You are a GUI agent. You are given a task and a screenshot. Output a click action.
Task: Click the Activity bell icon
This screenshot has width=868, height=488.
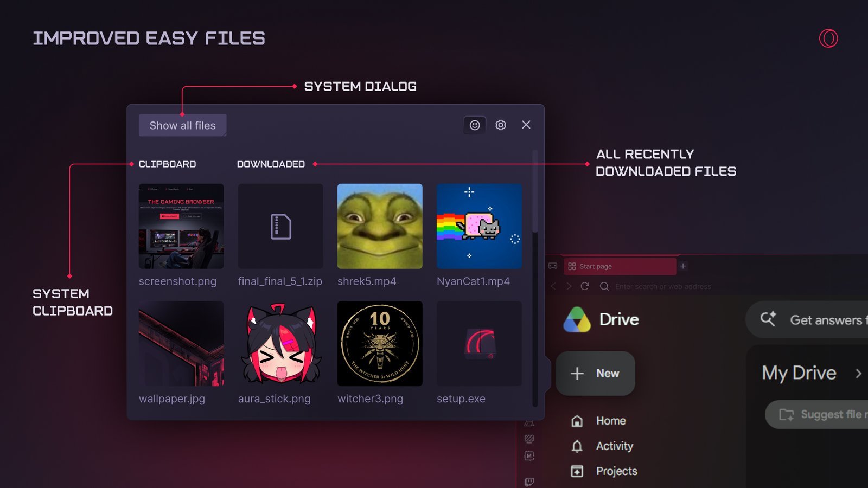pyautogui.click(x=577, y=446)
